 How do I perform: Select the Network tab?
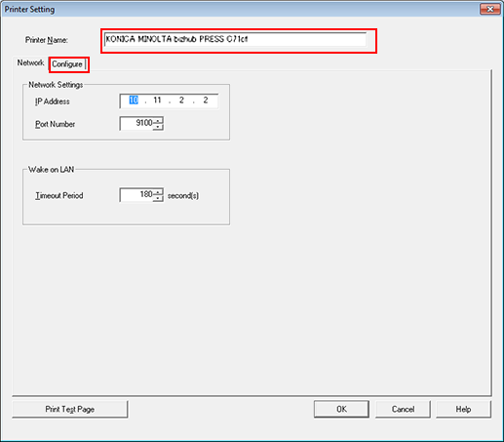(x=30, y=62)
